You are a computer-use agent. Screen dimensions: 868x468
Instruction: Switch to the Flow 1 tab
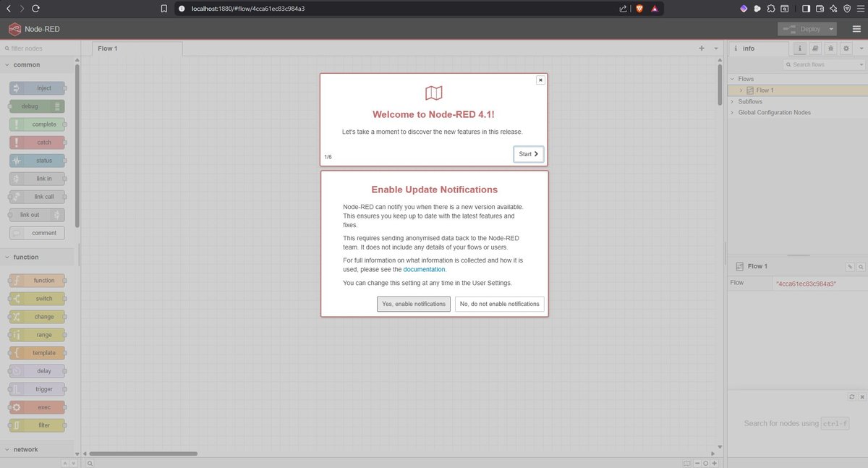(137, 48)
